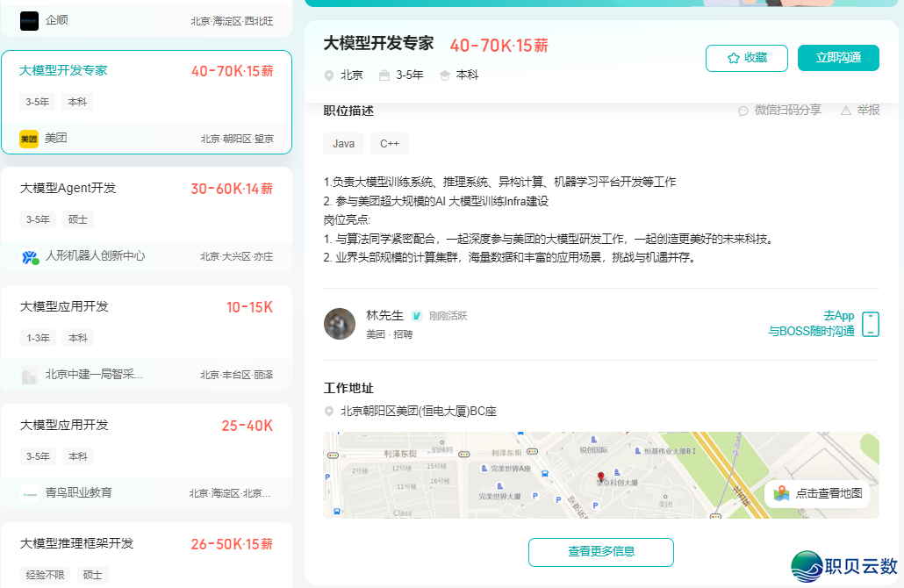
Task: Click the 1-3年 experience tag
Action: point(38,338)
